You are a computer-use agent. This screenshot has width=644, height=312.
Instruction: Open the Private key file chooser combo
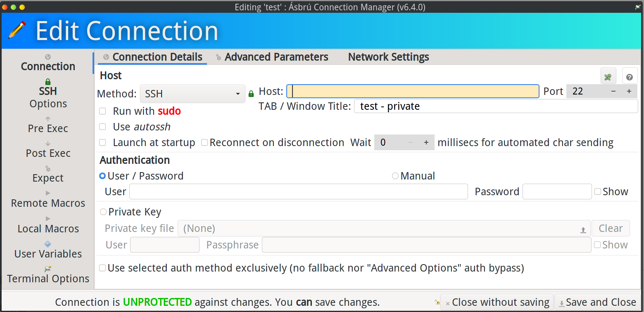click(x=382, y=229)
